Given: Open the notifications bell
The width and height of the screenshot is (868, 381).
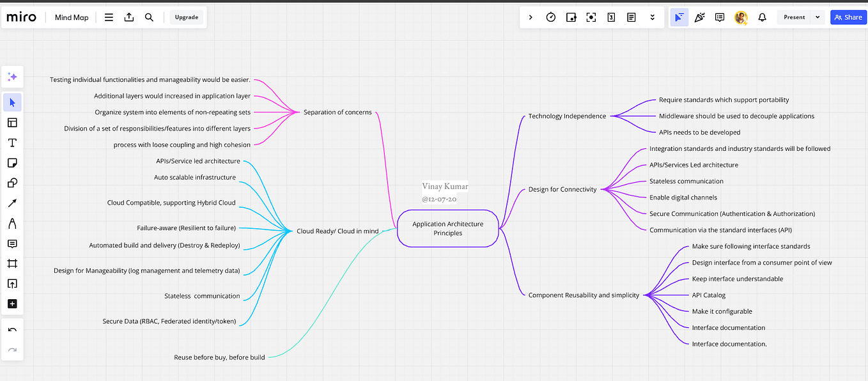Looking at the screenshot, I should tap(762, 17).
